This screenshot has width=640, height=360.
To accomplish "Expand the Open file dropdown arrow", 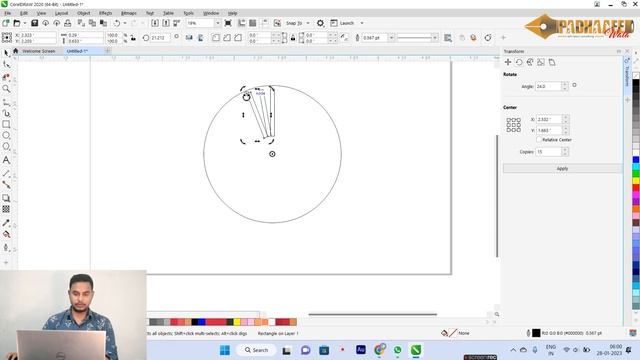I will [x=24, y=23].
